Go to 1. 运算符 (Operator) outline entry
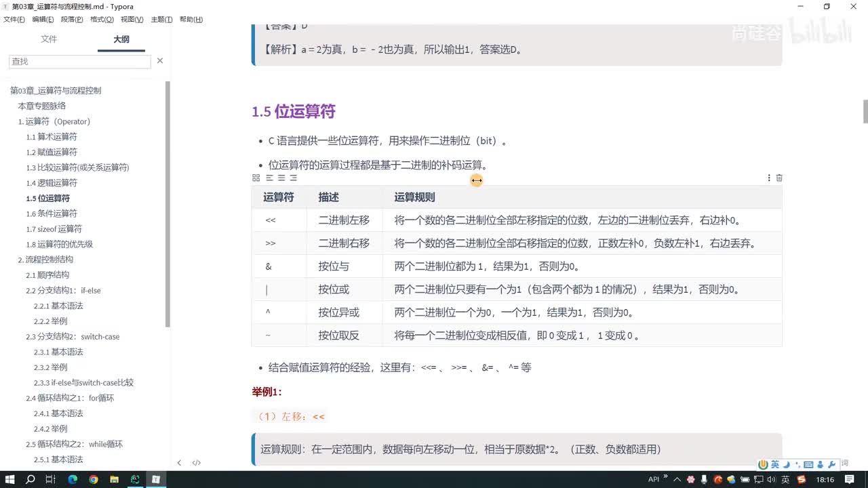This screenshot has height=488, width=868. (x=54, y=122)
